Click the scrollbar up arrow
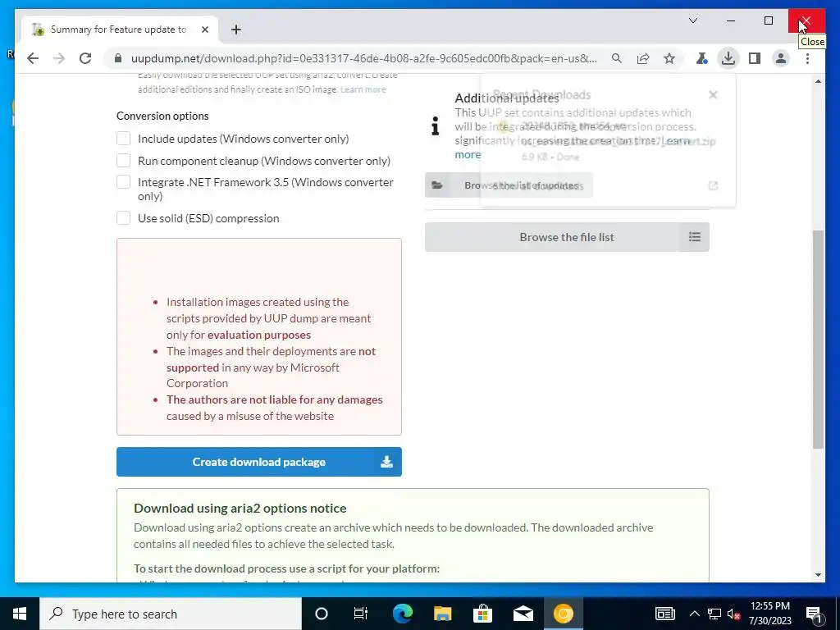Image resolution: width=840 pixels, height=630 pixels. pos(818,81)
